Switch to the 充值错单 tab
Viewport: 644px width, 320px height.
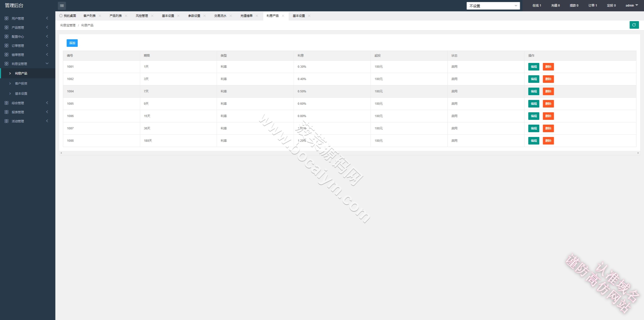click(247, 16)
